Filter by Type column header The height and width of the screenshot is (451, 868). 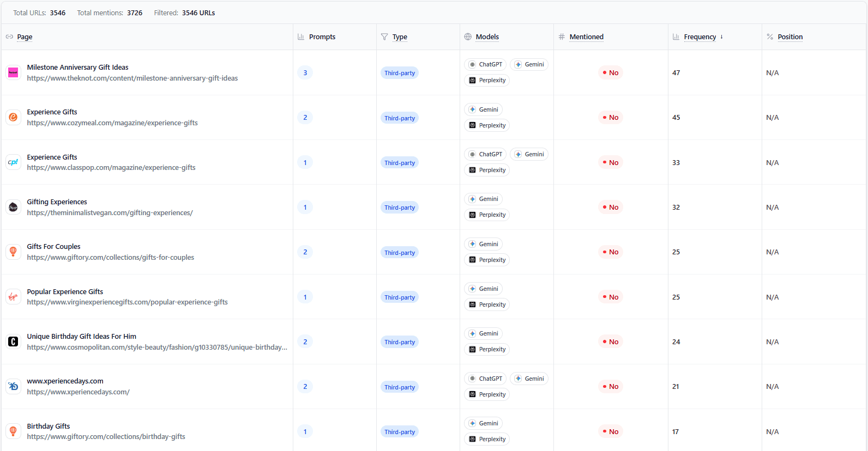pos(400,36)
